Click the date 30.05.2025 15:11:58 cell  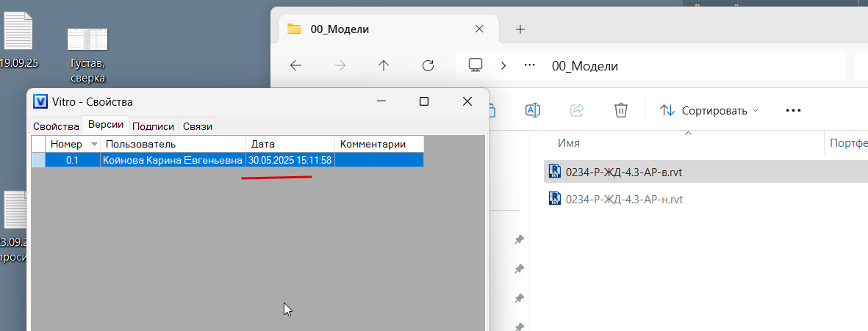[x=290, y=160]
